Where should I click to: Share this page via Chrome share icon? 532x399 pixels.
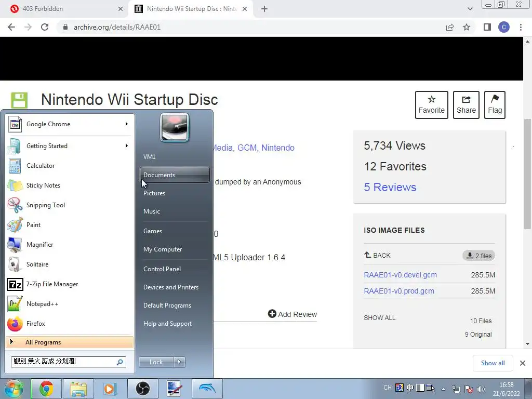(450, 27)
